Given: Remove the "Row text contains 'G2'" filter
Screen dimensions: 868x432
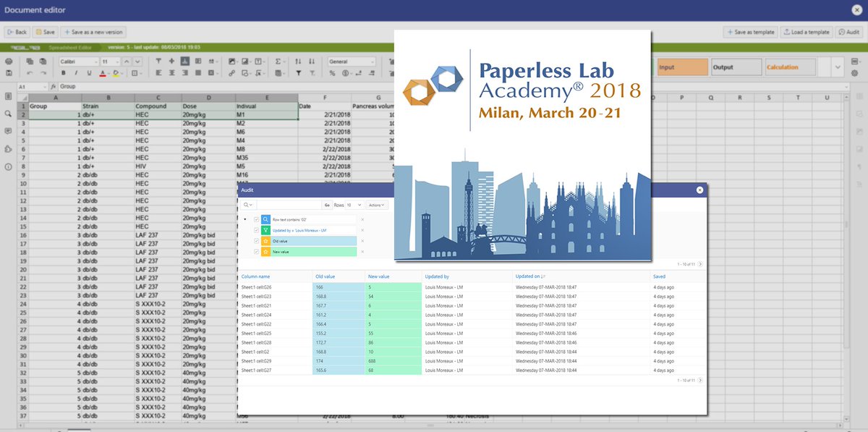Looking at the screenshot, I should pyautogui.click(x=362, y=219).
